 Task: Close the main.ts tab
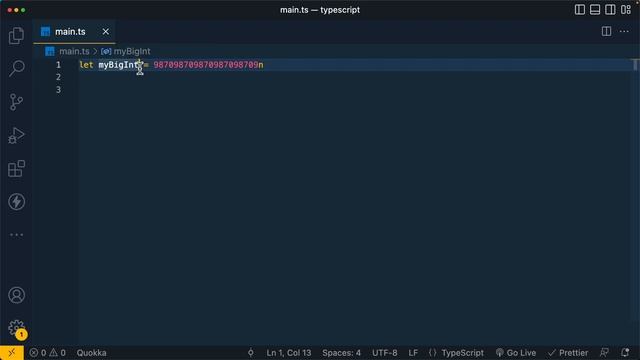point(106,31)
